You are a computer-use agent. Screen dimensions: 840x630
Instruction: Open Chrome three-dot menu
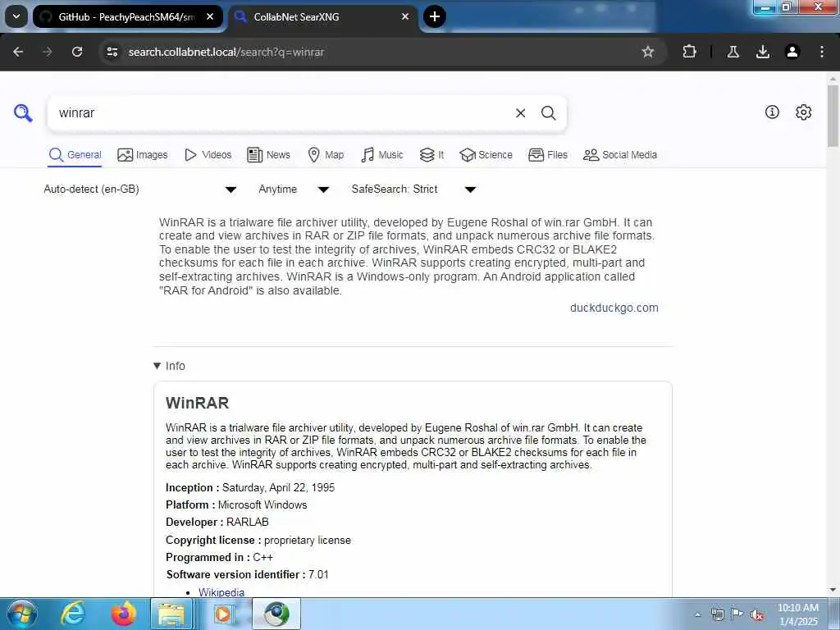(x=822, y=52)
